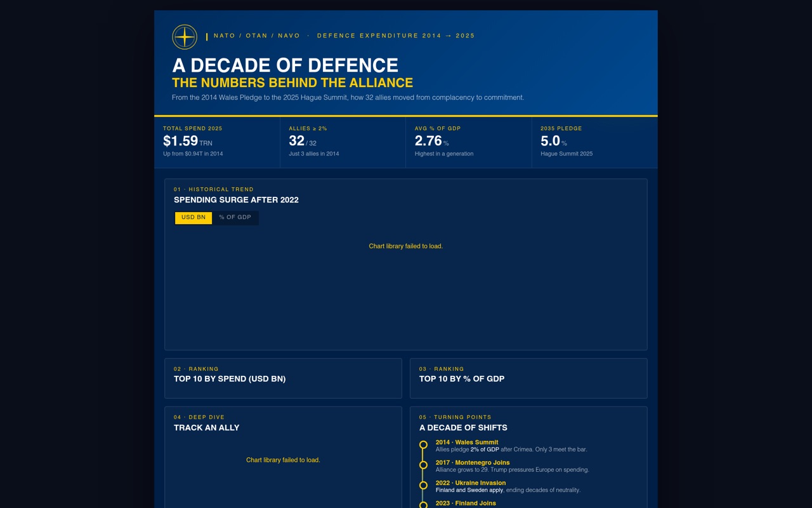Click 'Up from $0.94T in 2014' caption
This screenshot has width=812, height=508.
193,154
